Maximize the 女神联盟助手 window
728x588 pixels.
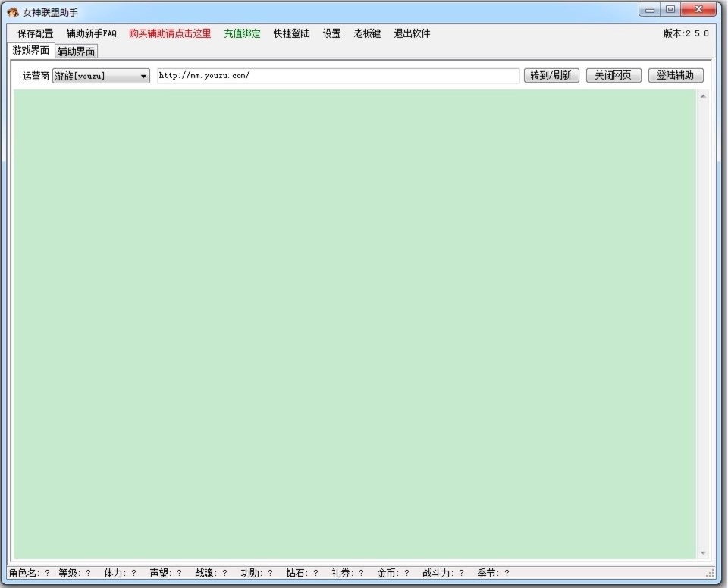[x=670, y=9]
